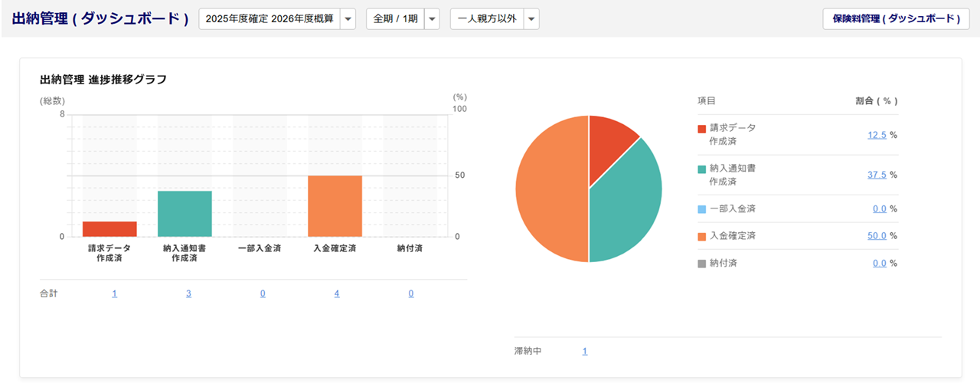Image resolution: width=980 pixels, height=387 pixels.
Task: Click light blue 一部入金済 legend swatch
Action: 702,209
